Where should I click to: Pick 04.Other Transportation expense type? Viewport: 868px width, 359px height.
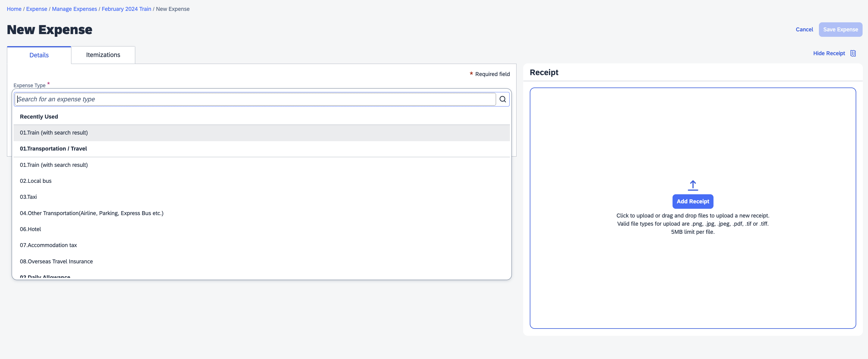91,213
